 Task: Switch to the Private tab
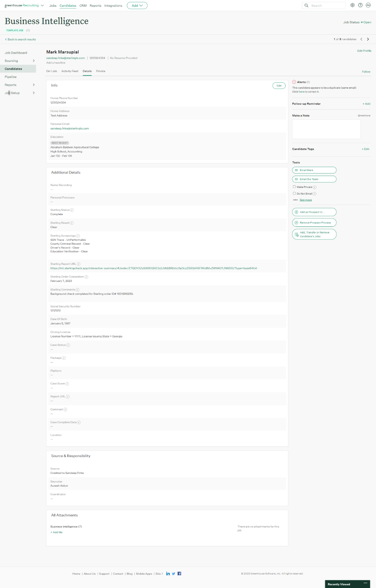tap(101, 71)
